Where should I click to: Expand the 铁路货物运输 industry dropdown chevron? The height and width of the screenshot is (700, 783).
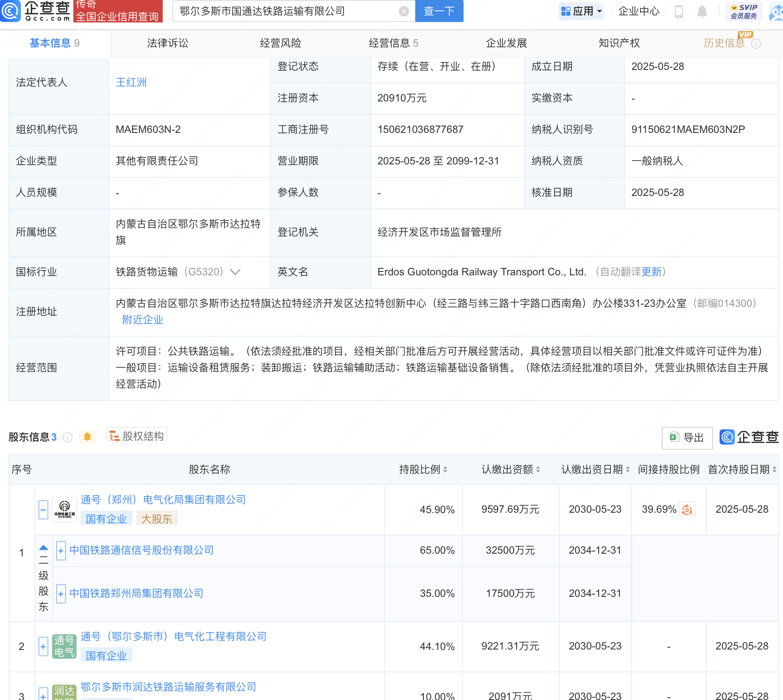(235, 272)
